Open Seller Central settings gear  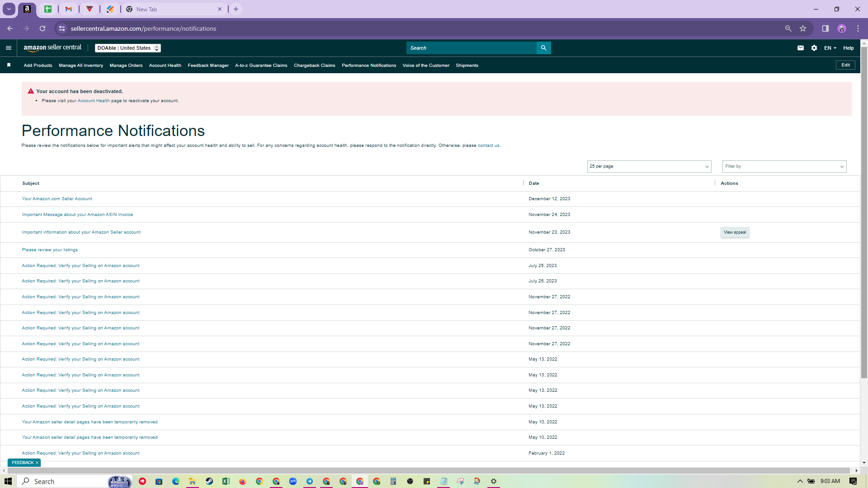pos(814,48)
